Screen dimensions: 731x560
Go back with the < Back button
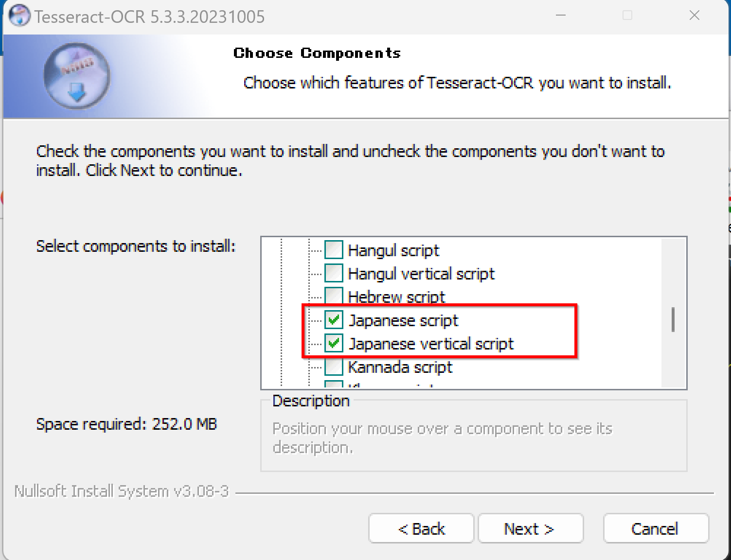pyautogui.click(x=421, y=528)
